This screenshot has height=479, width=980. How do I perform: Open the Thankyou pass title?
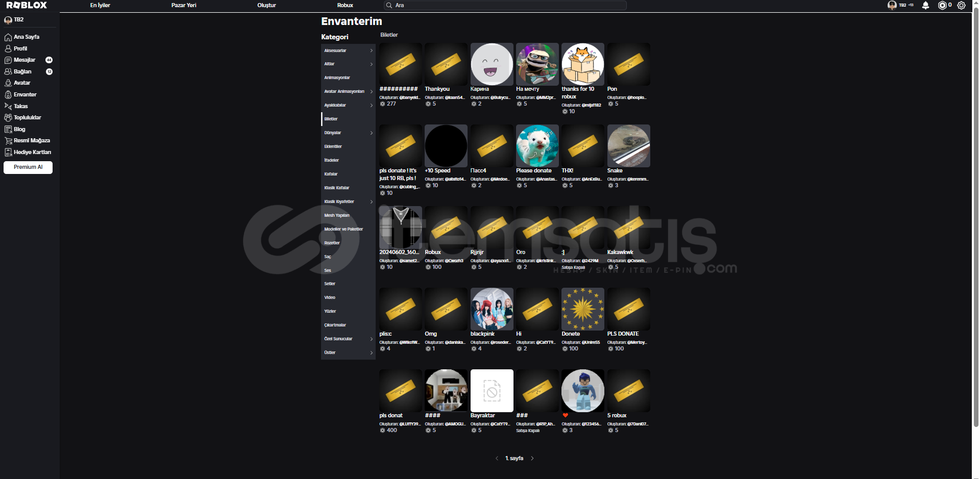437,89
